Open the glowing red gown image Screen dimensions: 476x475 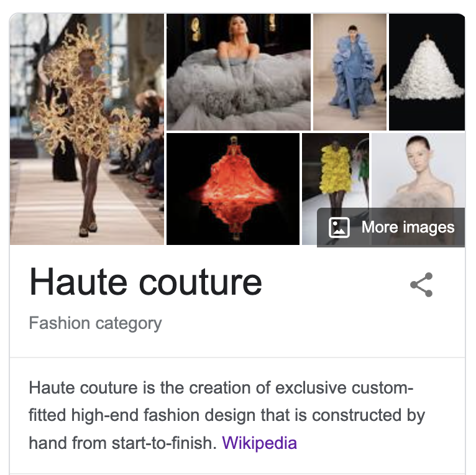tap(233, 189)
